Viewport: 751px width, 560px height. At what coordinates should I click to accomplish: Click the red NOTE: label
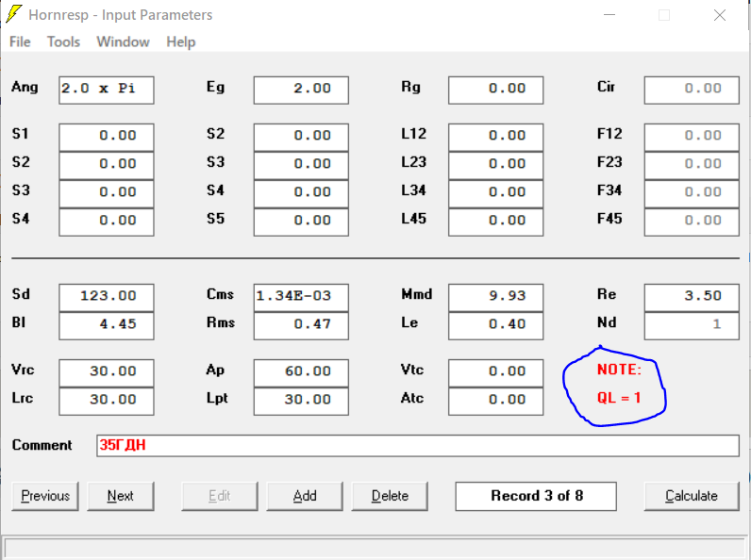[x=619, y=370]
